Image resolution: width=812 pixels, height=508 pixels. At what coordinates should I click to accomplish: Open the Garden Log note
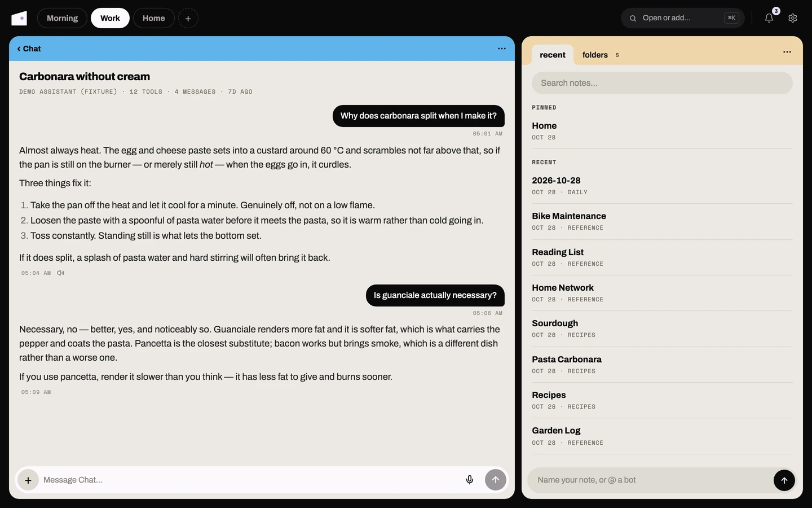click(x=662, y=436)
